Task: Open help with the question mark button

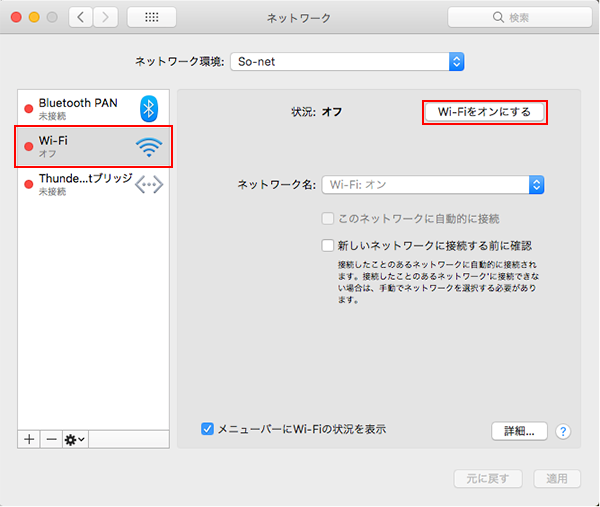Action: (x=563, y=431)
